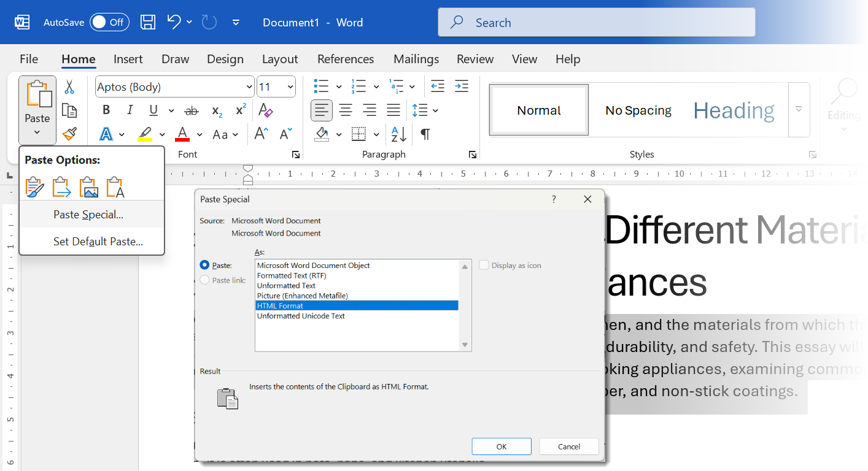Toggle AutoSave off switch
The image size is (868, 471).
[109, 21]
